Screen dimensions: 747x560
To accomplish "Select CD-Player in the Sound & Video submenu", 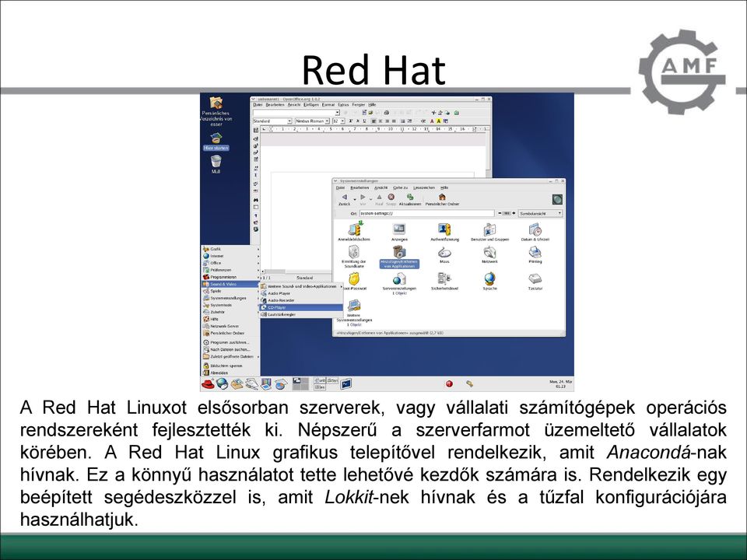I will [x=301, y=308].
